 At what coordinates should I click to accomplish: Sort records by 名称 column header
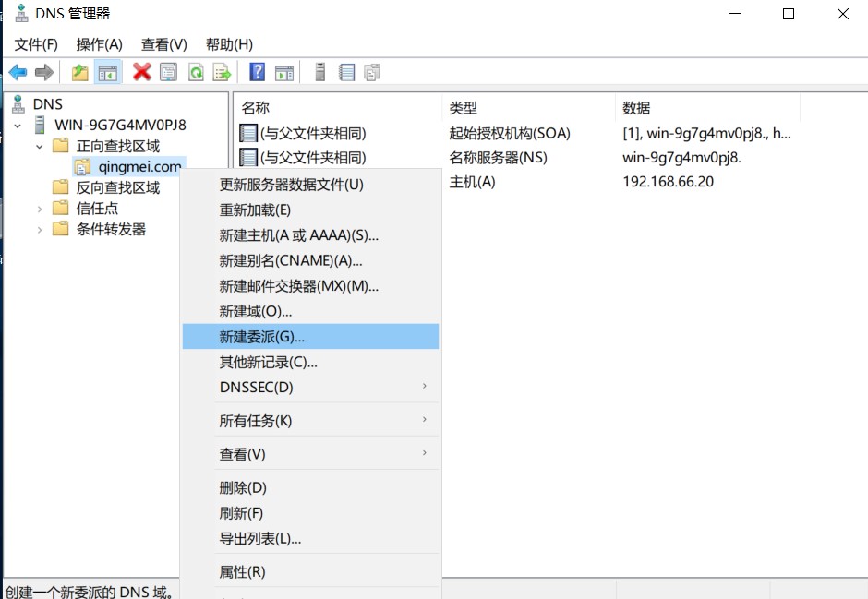[339, 108]
